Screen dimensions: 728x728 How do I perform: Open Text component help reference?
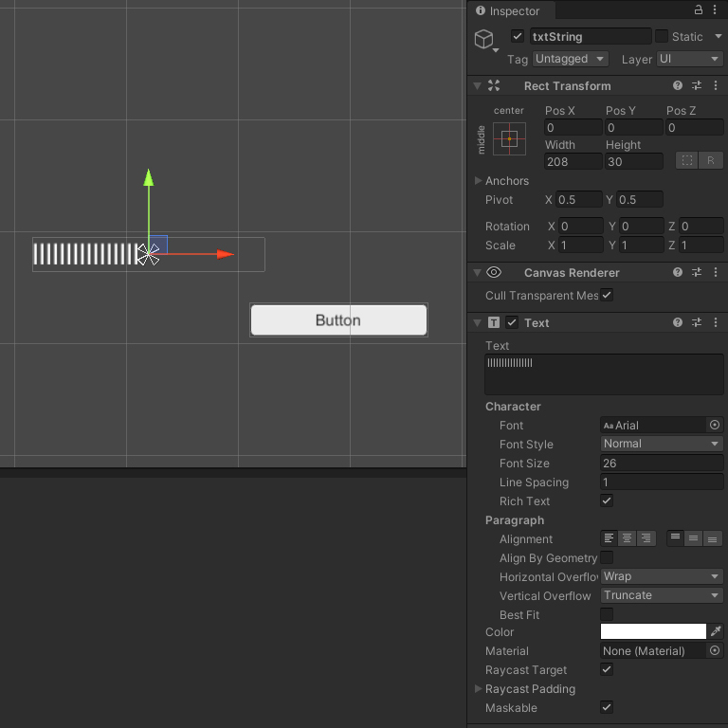678,322
